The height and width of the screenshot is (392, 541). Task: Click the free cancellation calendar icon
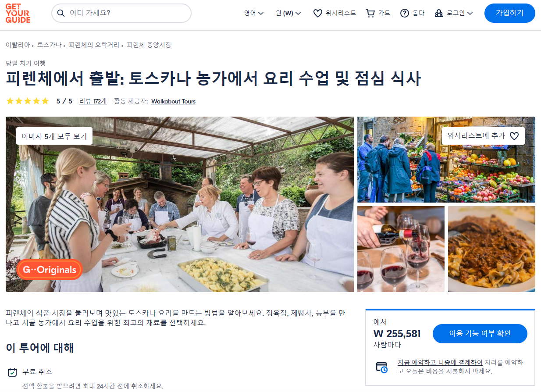[x=12, y=372]
